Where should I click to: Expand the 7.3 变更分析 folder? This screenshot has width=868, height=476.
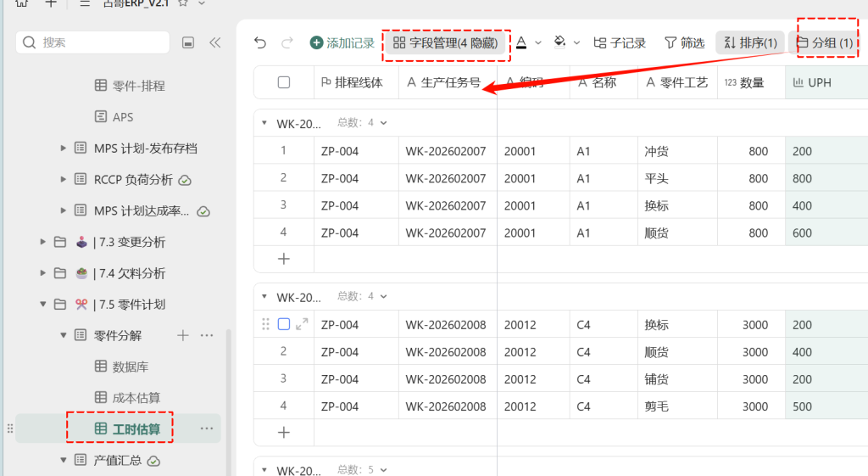click(x=42, y=242)
